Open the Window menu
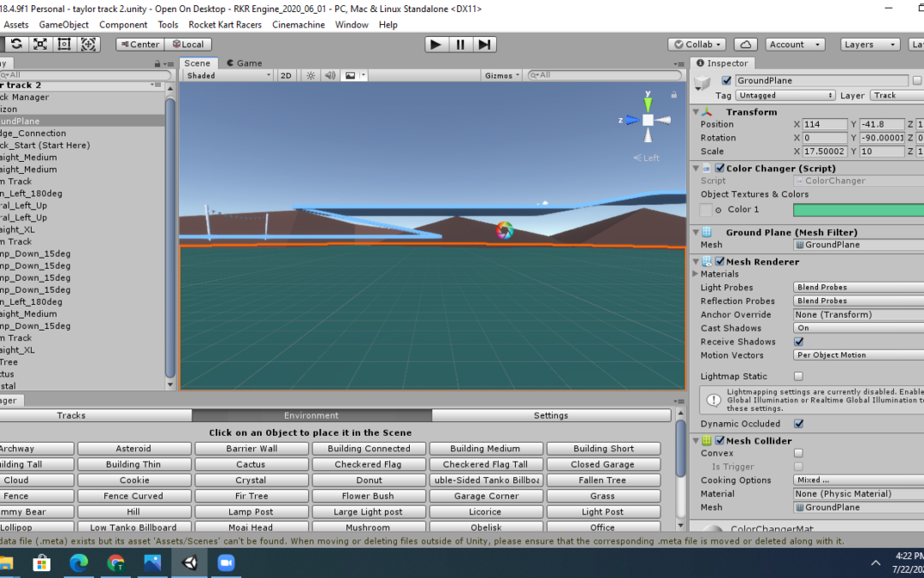 tap(352, 25)
